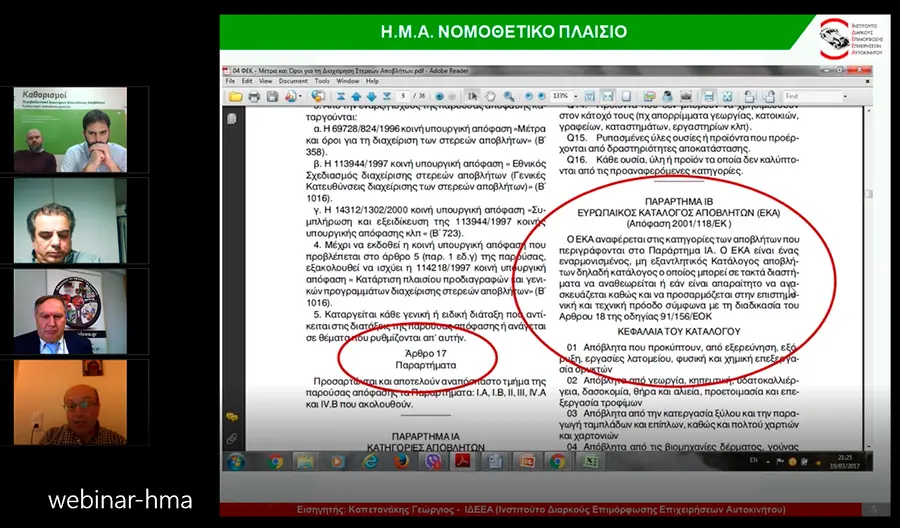The width and height of the screenshot is (900, 528).
Task: Open the dropdown arrow beside the Email icon
Action: tap(300, 96)
